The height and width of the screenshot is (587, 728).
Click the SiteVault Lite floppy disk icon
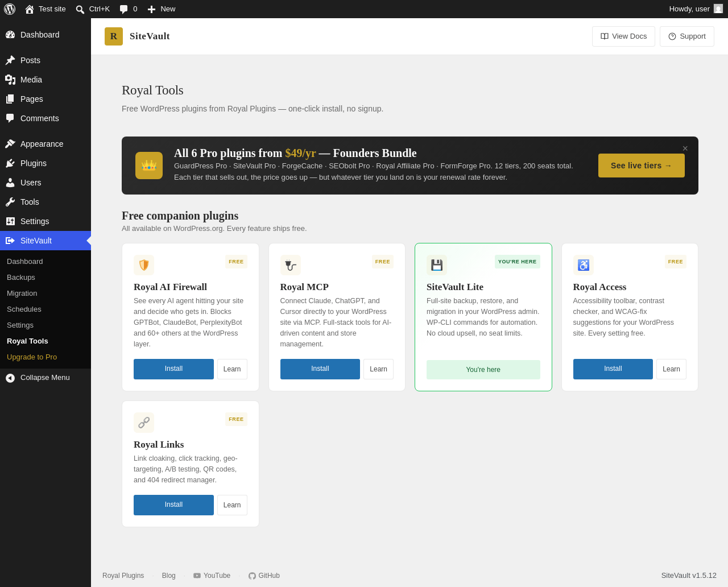437,265
